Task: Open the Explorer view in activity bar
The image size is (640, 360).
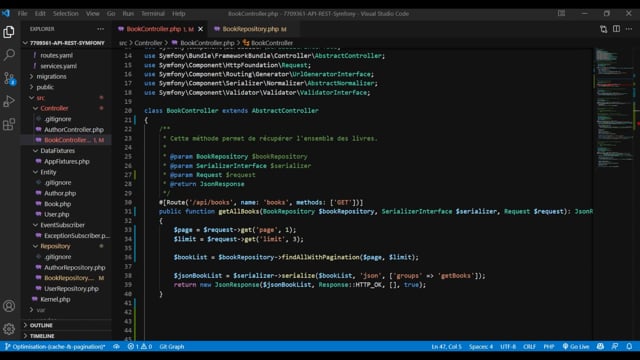Action: pos(9,32)
